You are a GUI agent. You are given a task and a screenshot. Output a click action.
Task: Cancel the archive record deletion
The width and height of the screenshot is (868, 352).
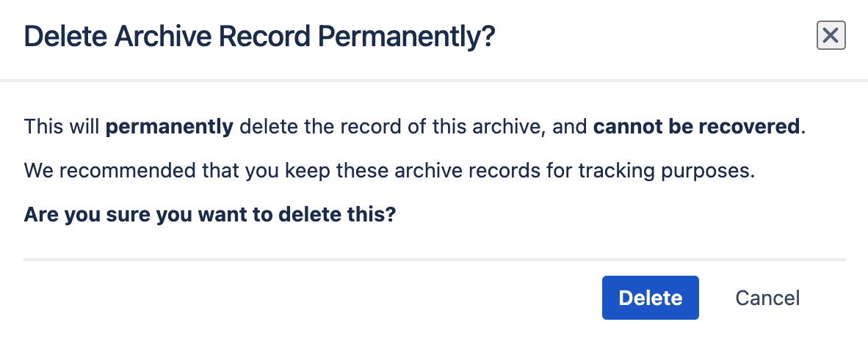(x=767, y=298)
